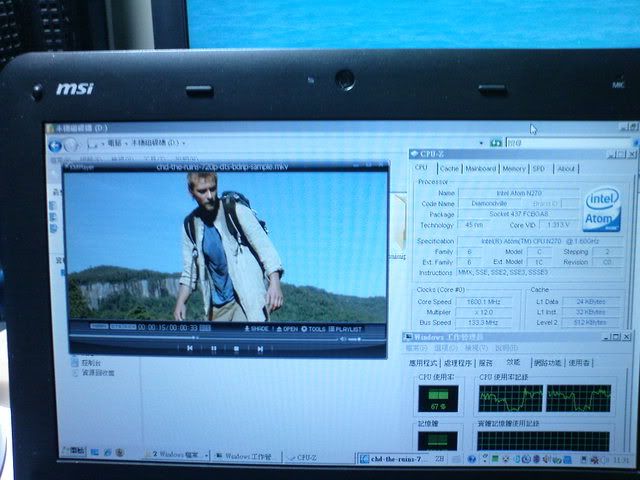
Task: Click the CPU-Z title bar icon
Action: click(415, 154)
